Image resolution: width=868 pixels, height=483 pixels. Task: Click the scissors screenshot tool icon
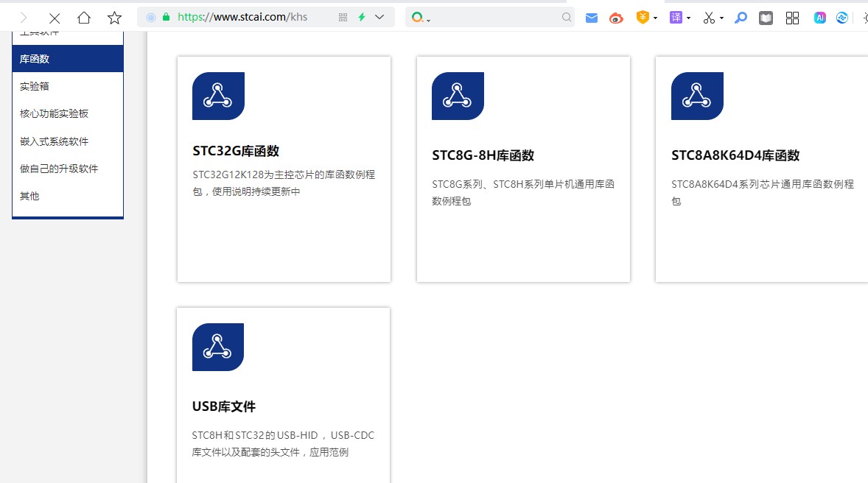(x=709, y=18)
